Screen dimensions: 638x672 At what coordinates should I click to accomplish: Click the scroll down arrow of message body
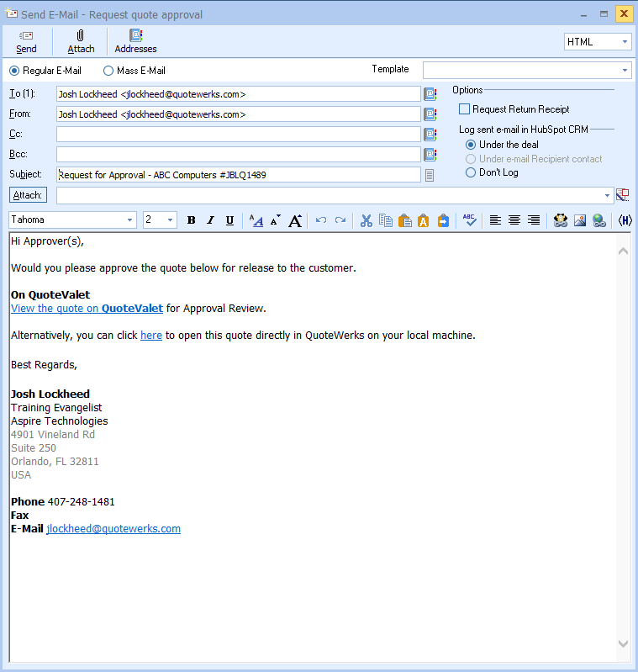(x=623, y=643)
